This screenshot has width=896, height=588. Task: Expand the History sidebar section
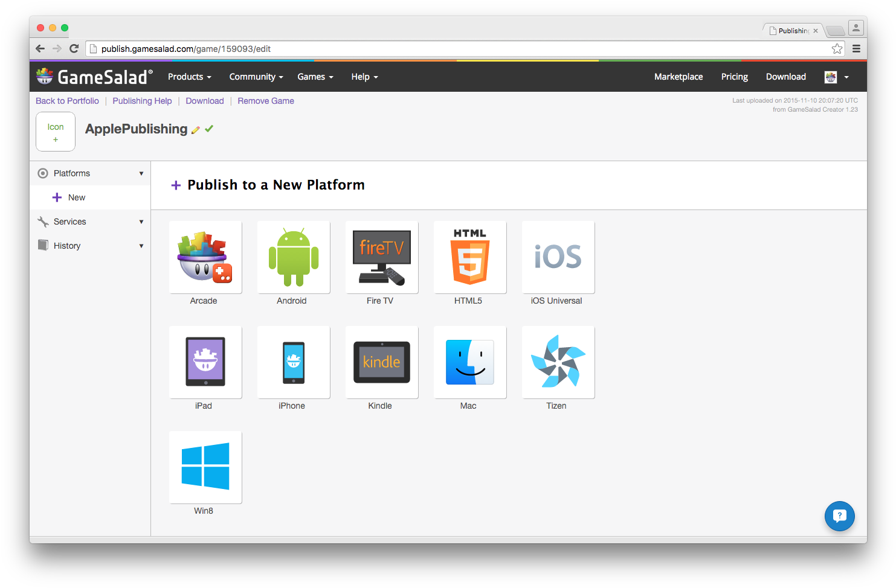(90, 246)
